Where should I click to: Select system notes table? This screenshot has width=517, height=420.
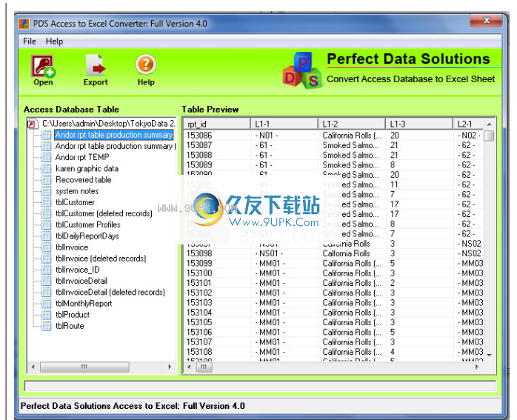[77, 191]
